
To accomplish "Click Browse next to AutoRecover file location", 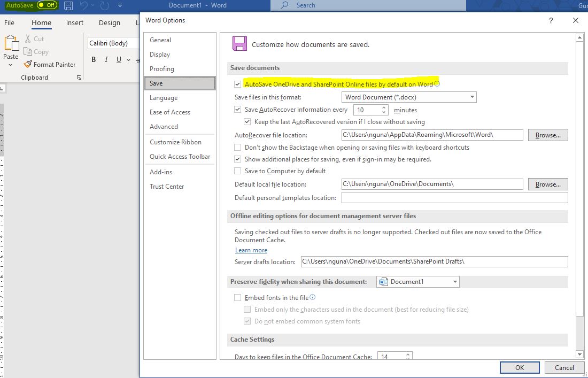I will click(547, 135).
